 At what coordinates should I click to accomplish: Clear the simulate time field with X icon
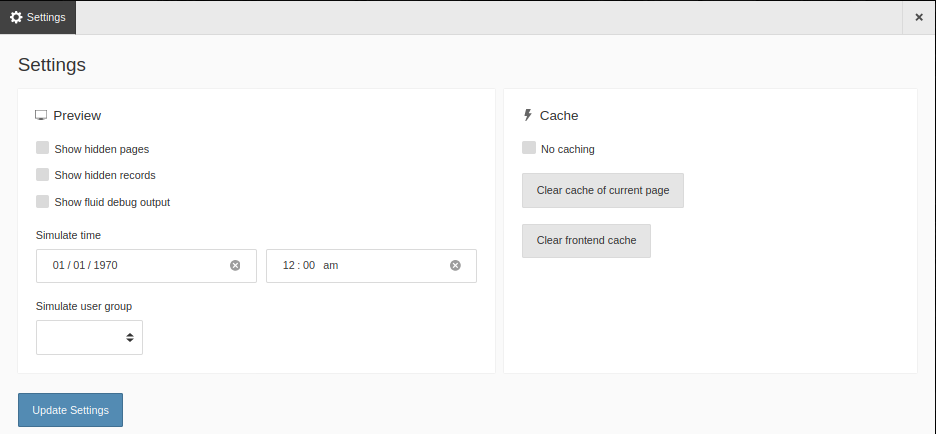click(455, 266)
